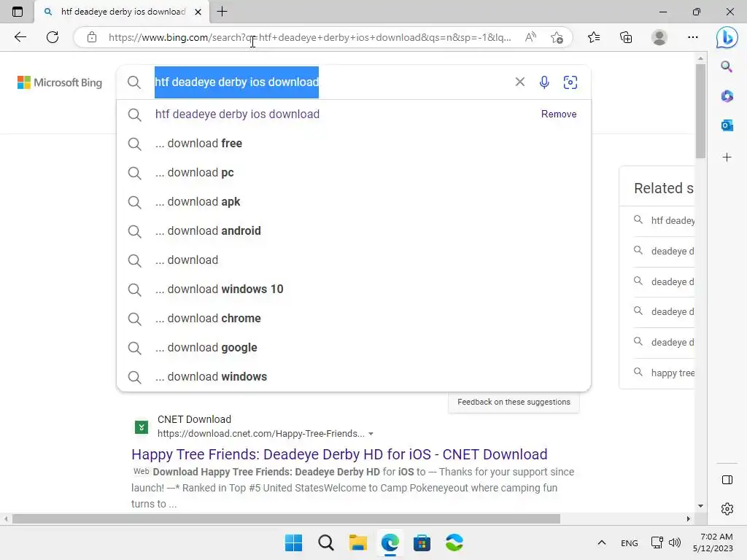Remove the search history suggestion
The height and width of the screenshot is (560, 747).
tap(558, 114)
